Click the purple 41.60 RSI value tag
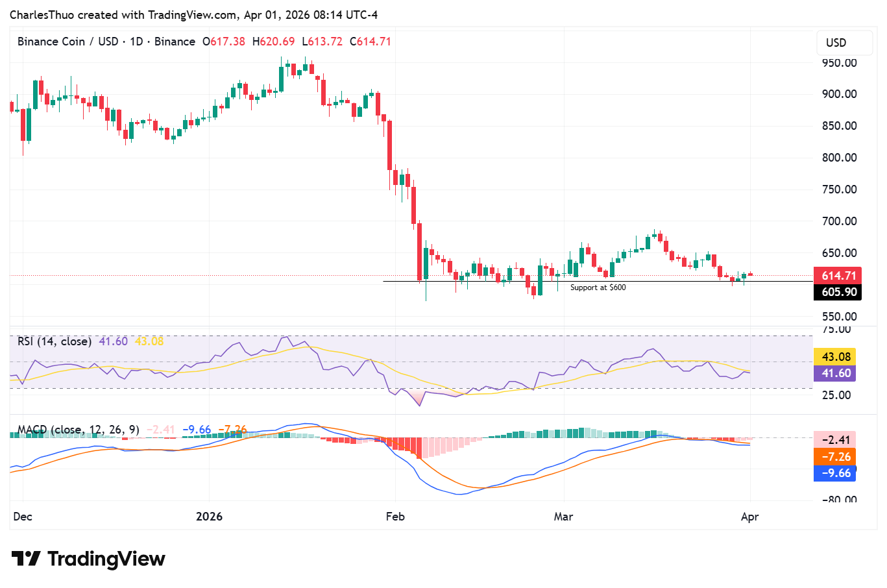The image size is (887, 588). (x=836, y=373)
